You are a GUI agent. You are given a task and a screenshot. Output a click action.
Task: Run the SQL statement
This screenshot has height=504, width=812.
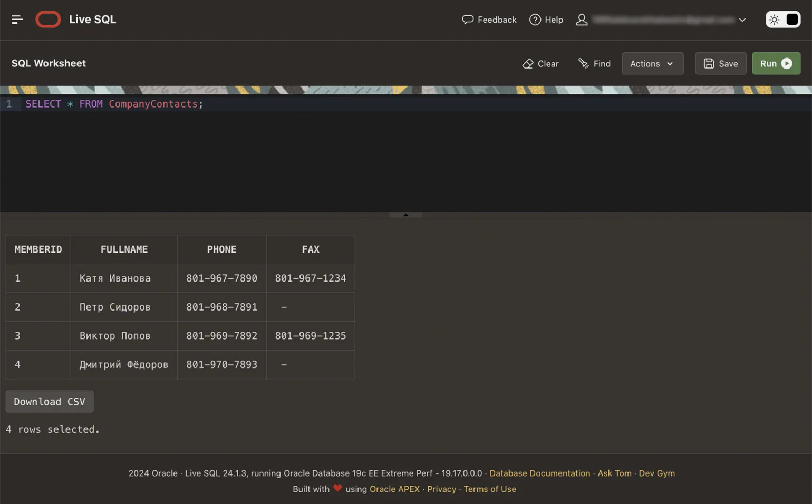click(776, 63)
